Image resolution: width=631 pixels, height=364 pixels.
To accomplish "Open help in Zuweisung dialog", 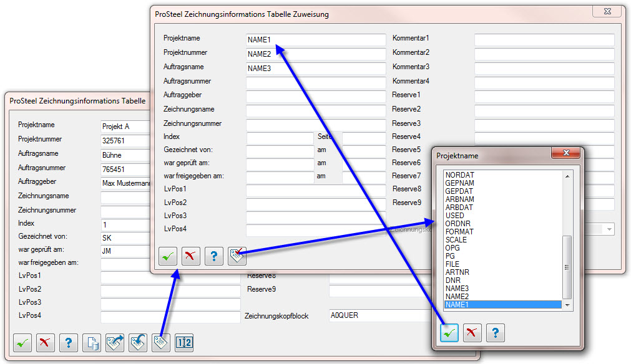I will (x=213, y=256).
